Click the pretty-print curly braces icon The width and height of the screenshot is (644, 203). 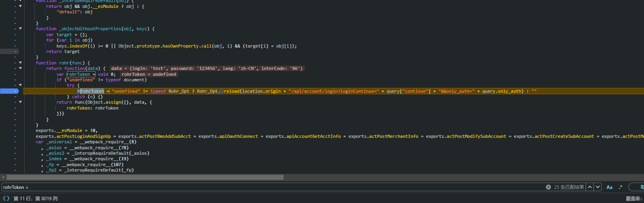click(6, 198)
